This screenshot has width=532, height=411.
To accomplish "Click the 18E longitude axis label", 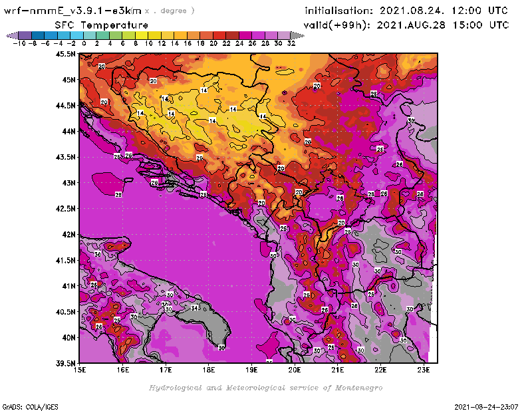I will 209,370.
